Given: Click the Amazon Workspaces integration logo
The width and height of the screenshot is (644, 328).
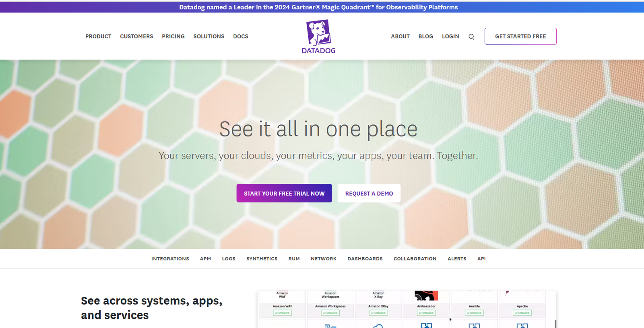Looking at the screenshot, I should point(330,295).
